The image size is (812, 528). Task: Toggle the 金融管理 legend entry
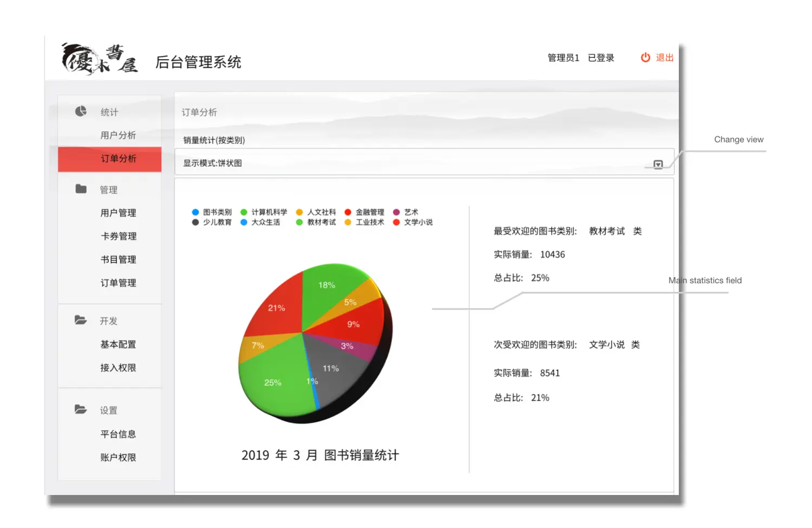[364, 212]
